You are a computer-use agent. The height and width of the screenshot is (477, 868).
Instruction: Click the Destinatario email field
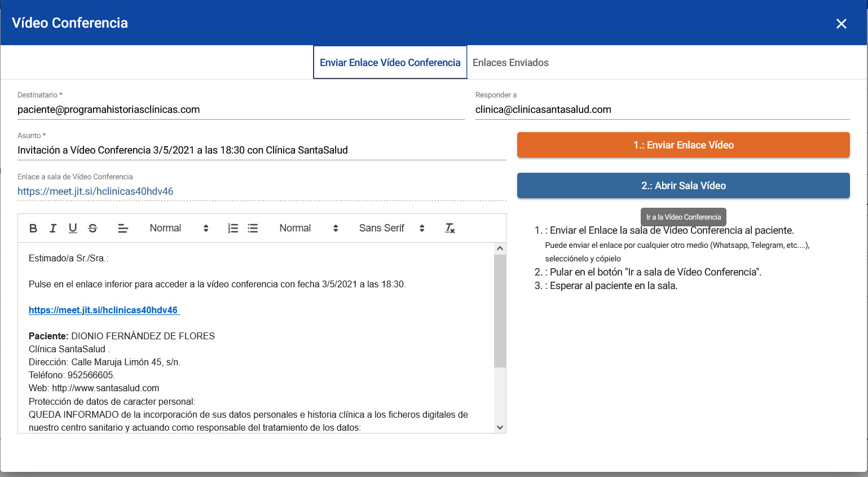point(240,110)
